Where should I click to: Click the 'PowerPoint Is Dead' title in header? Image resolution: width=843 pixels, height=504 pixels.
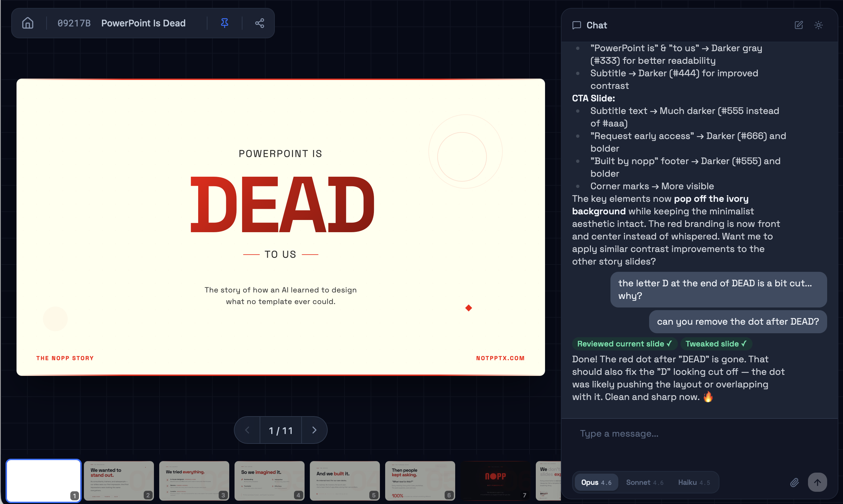[x=143, y=23]
